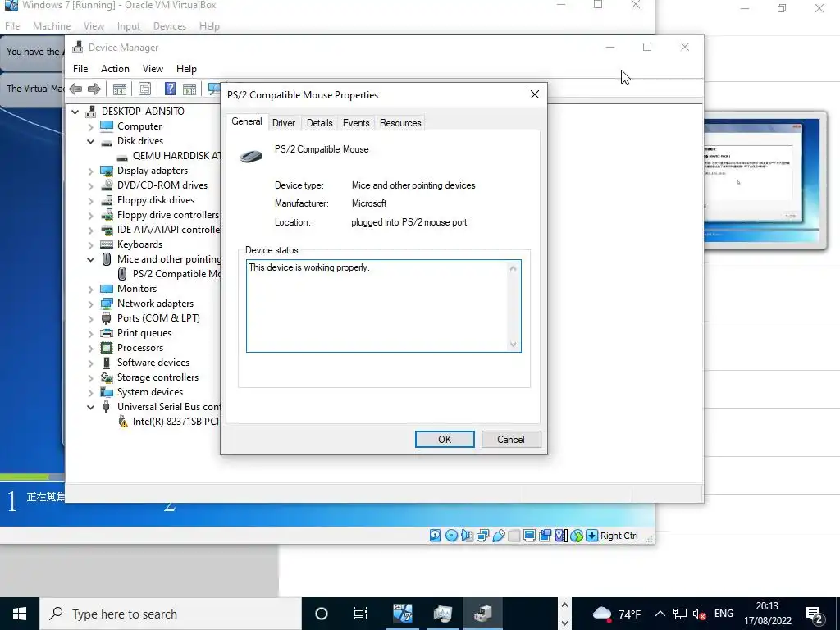Click the Type here to search box
Image resolution: width=840 pixels, height=630 pixels.
[x=171, y=614]
